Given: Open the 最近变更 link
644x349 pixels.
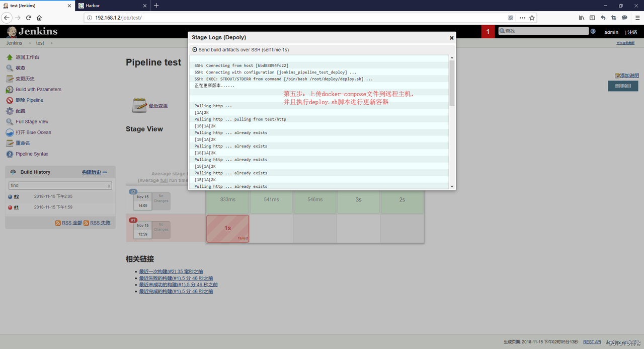Looking at the screenshot, I should pyautogui.click(x=158, y=106).
